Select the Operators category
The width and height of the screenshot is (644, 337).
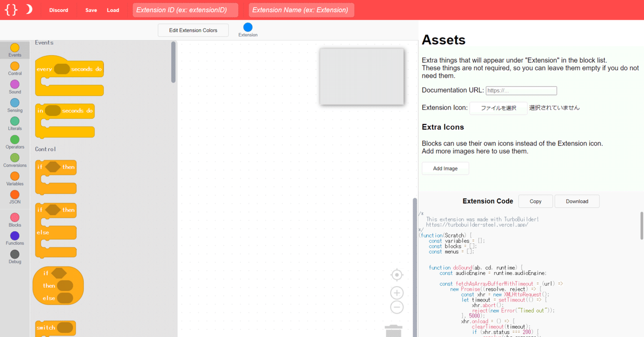(15, 142)
